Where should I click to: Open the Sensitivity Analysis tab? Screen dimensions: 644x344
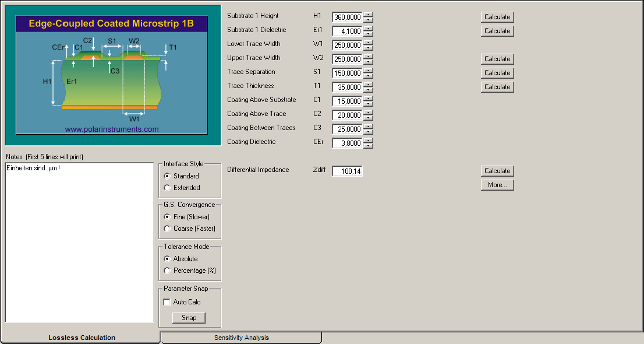242,338
